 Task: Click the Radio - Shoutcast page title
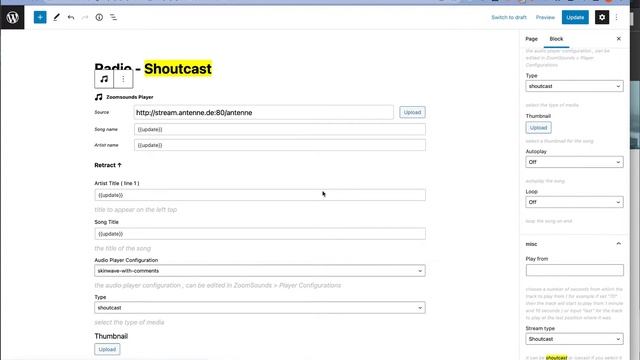[153, 69]
